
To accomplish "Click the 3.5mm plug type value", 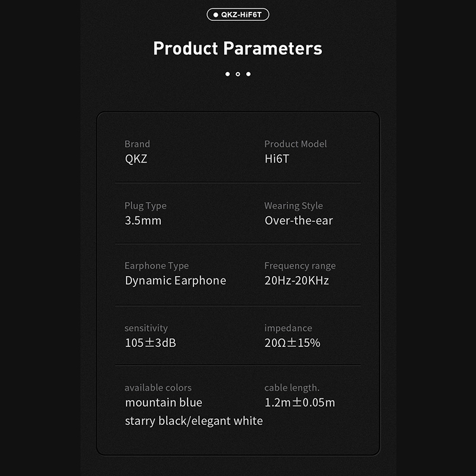I will pyautogui.click(x=143, y=221).
